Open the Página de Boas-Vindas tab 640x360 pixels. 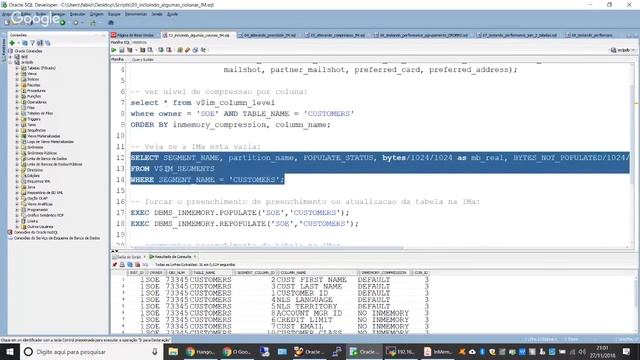click(135, 36)
